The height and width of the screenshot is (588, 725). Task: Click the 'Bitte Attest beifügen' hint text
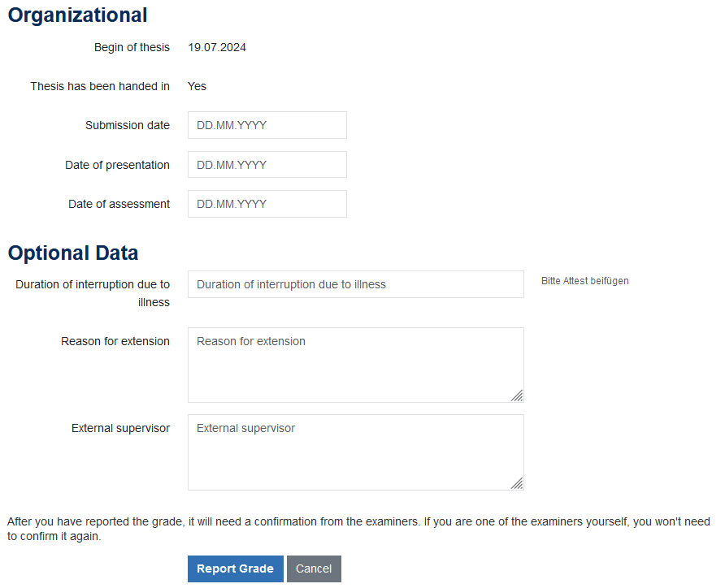584,281
